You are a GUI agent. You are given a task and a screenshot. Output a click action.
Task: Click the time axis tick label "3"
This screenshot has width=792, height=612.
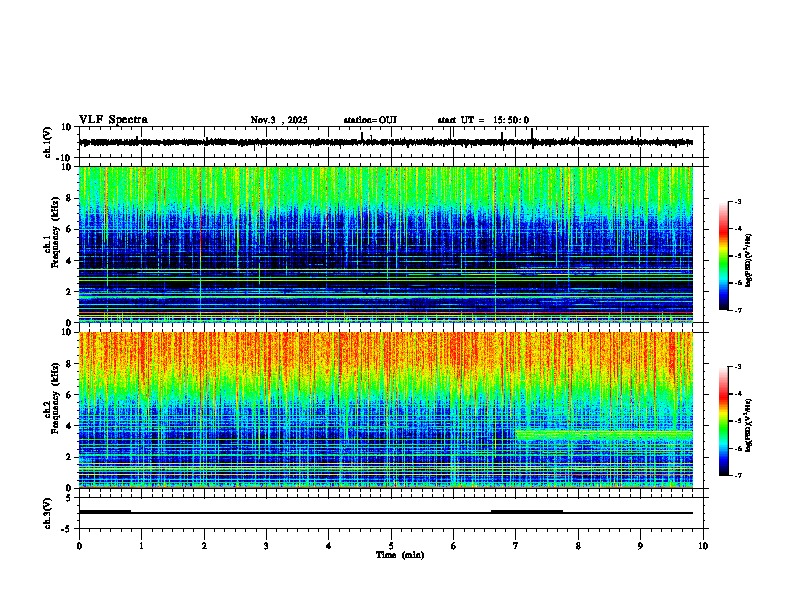coord(267,546)
